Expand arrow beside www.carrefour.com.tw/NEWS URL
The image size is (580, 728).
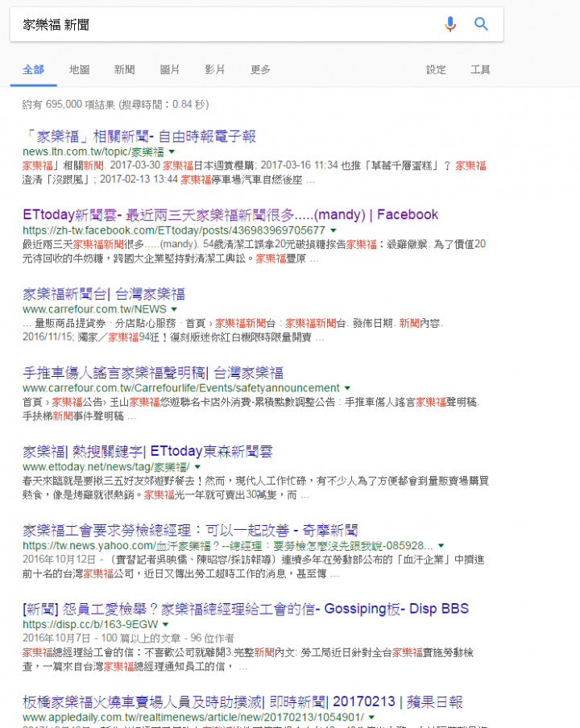[174, 309]
